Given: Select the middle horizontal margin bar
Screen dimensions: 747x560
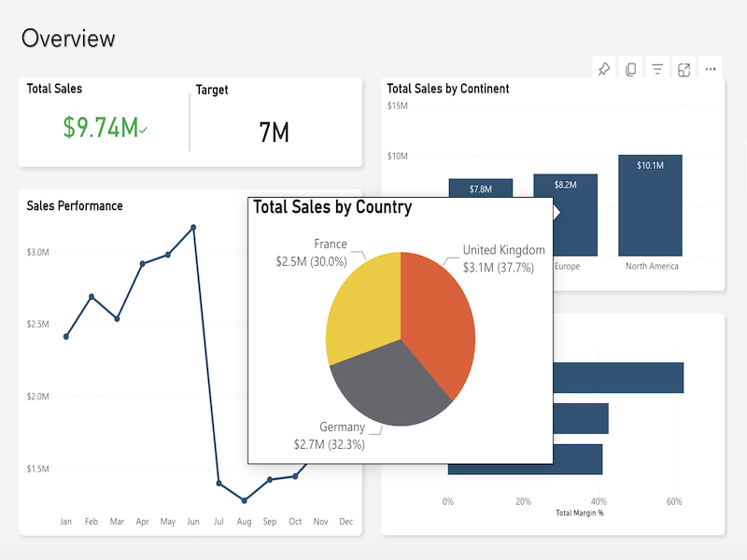Looking at the screenshot, I should 581,418.
